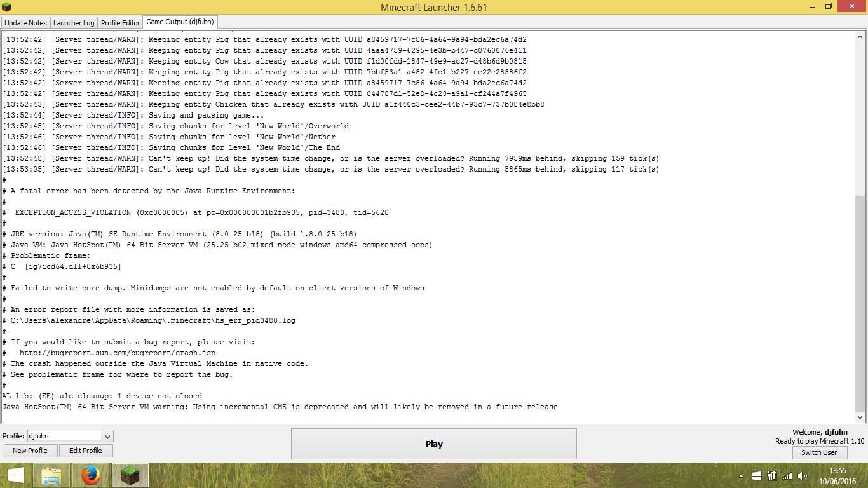The image size is (868, 488).
Task: Create a profile with New Profile
Action: 30,451
